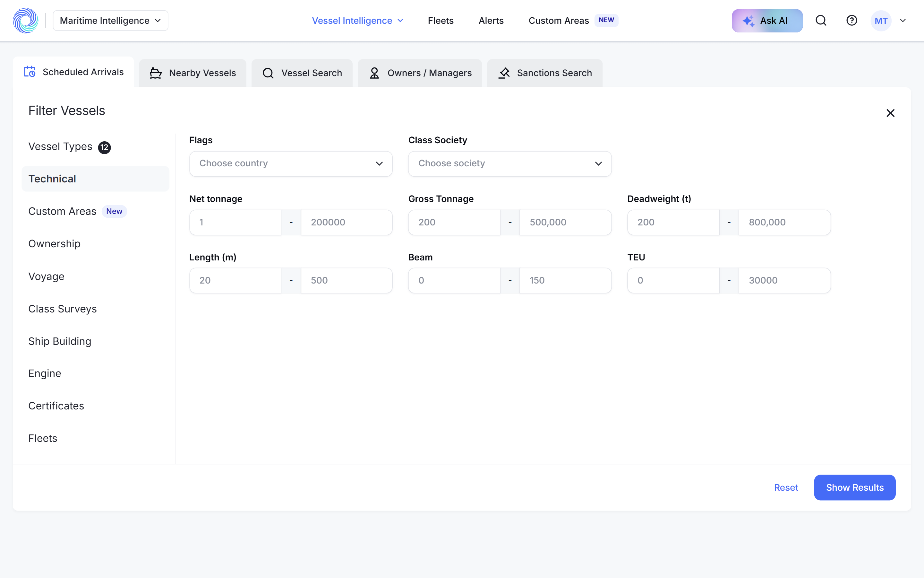Viewport: 924px width, 578px height.
Task: Click the Owners / Managers person icon
Action: (x=374, y=73)
